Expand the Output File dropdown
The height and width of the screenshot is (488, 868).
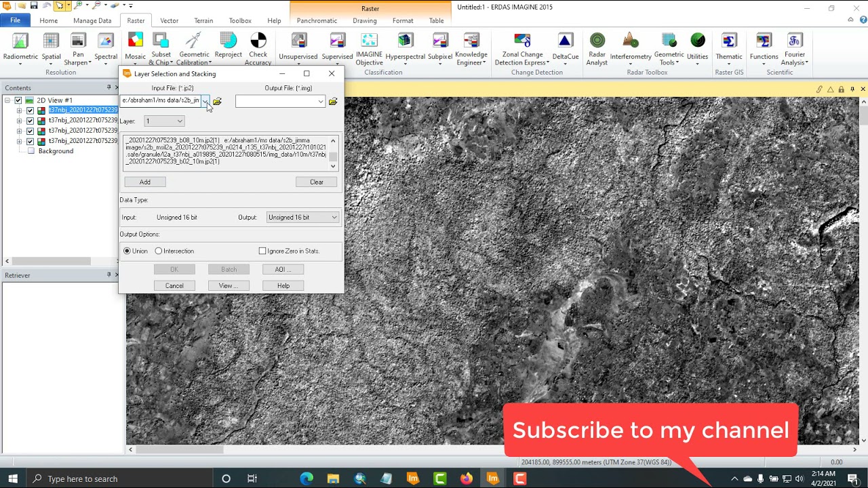coord(321,102)
